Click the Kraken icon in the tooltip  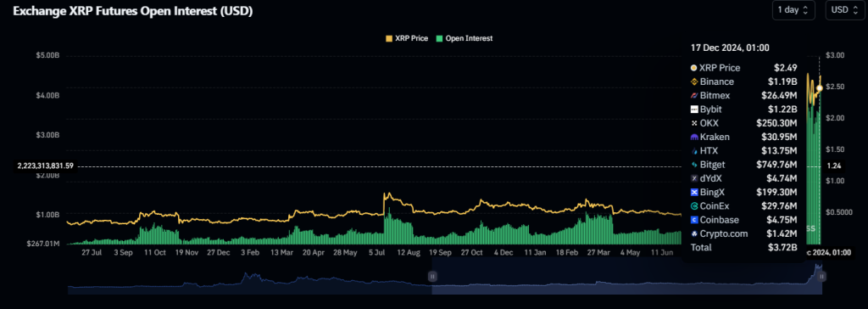pos(694,137)
